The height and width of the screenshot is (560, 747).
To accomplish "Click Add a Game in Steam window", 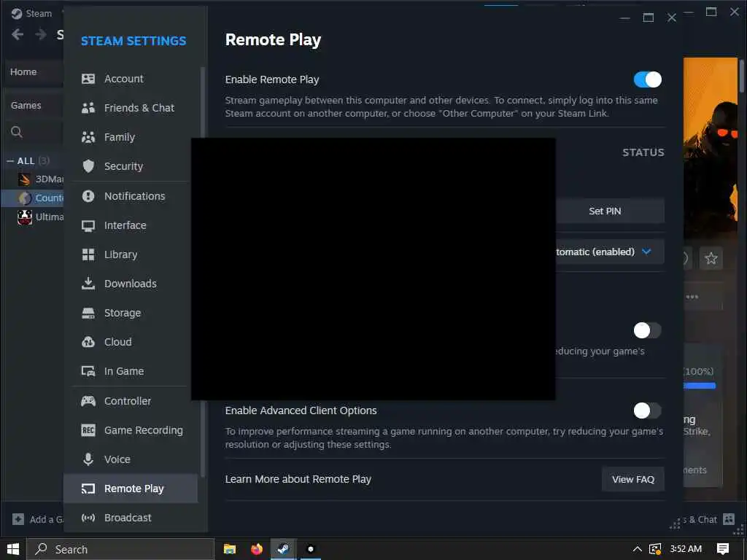I will pos(38,519).
